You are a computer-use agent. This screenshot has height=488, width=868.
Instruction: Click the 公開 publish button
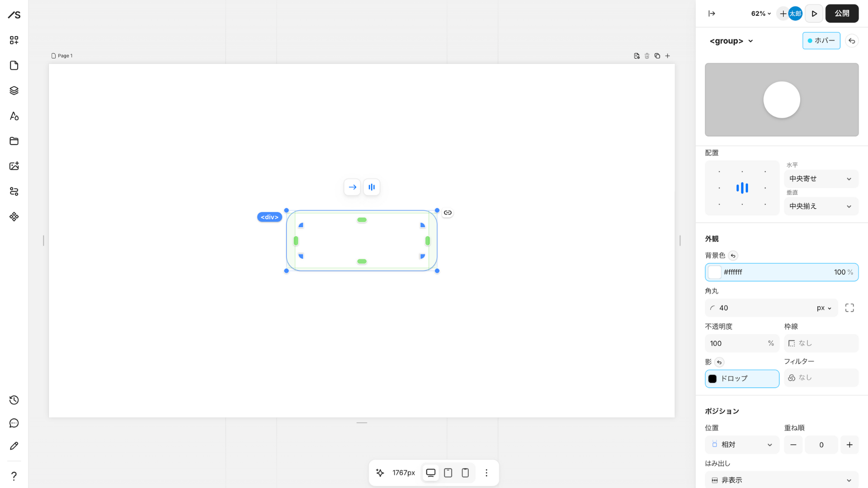[x=841, y=14]
